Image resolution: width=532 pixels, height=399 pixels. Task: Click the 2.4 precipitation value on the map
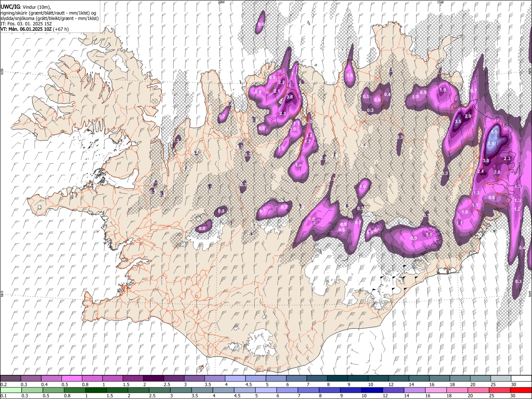tap(481, 172)
